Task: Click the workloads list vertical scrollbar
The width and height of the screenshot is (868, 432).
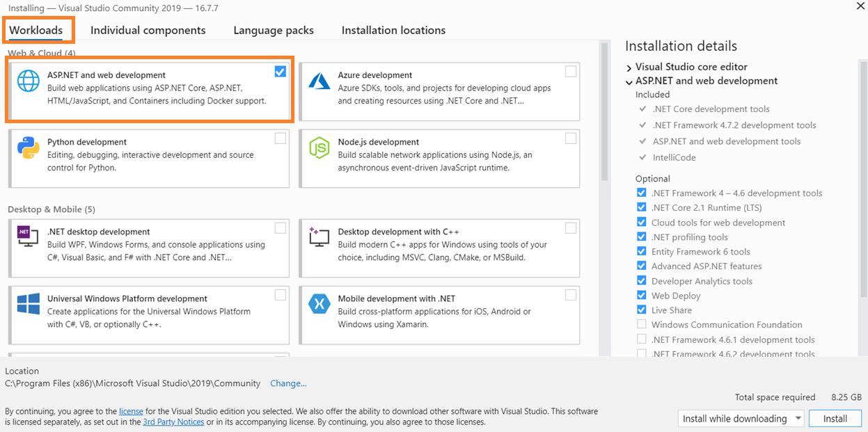Action: [x=604, y=111]
